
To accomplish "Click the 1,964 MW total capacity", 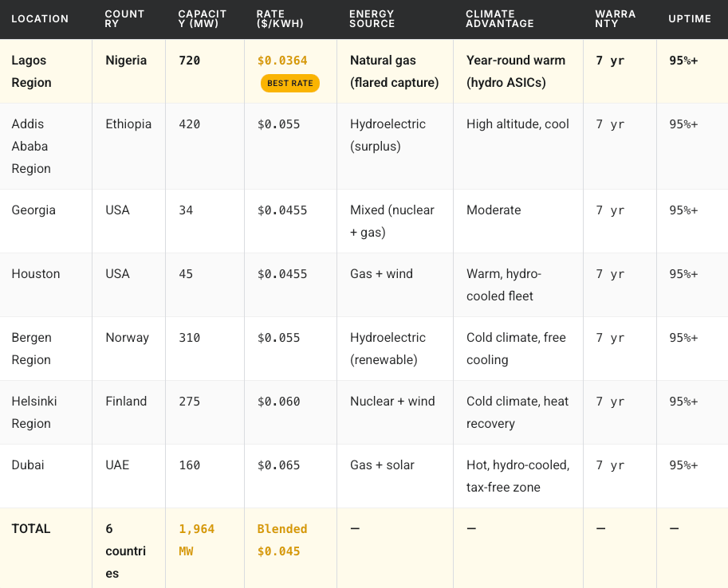I will [196, 539].
